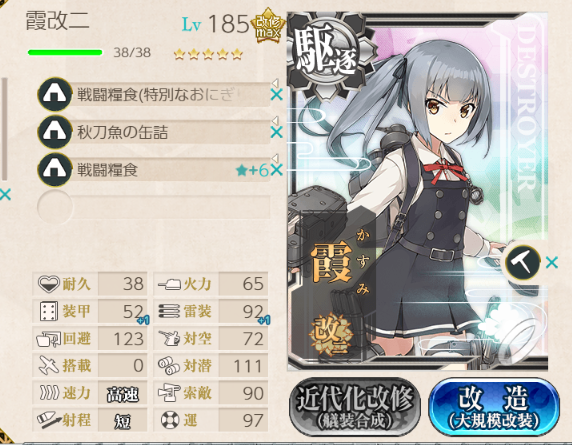
Task: Click the small arrow above the first equipment slot
Action: point(275,83)
